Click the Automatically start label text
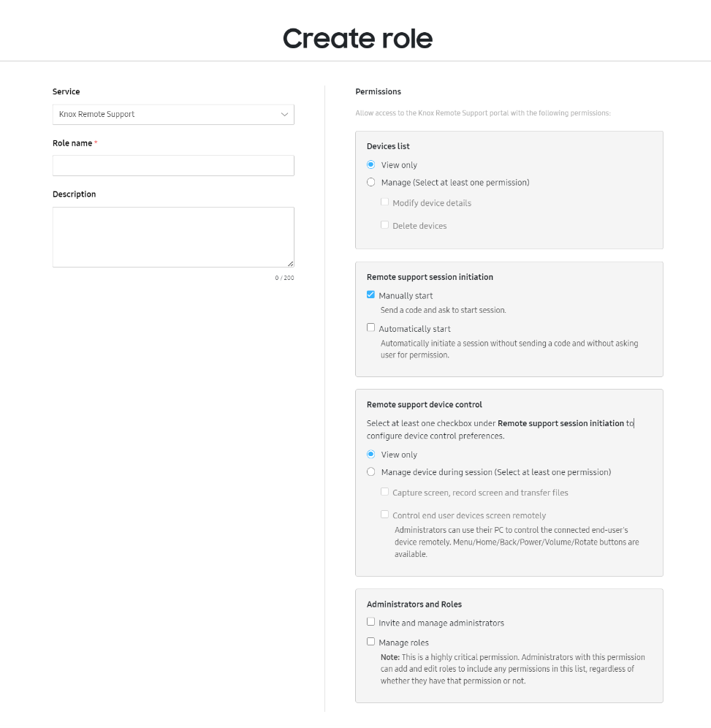Image resolution: width=711 pixels, height=728 pixels. 414,329
